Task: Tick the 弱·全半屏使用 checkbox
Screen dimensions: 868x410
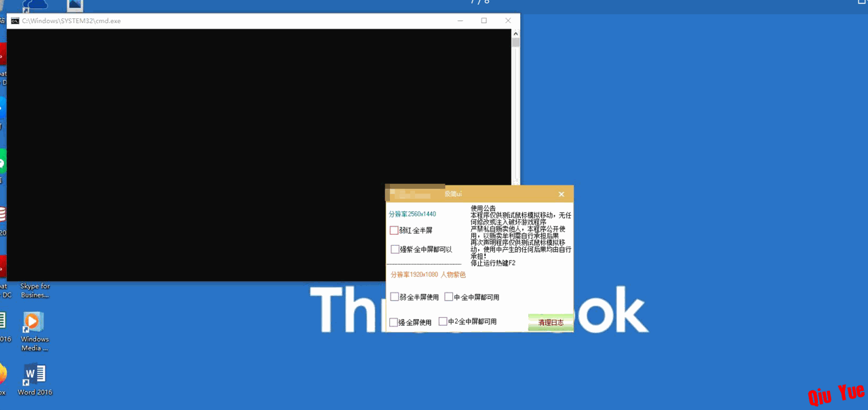Action: point(395,297)
